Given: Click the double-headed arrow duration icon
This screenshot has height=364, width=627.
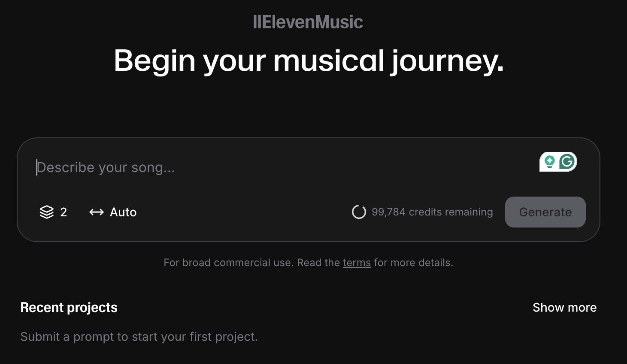Looking at the screenshot, I should coord(97,212).
